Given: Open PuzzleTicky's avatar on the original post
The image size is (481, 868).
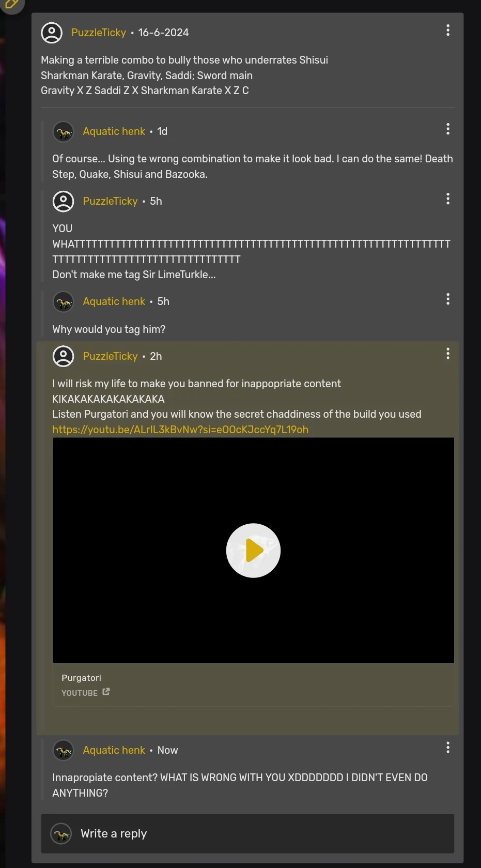Looking at the screenshot, I should point(52,33).
